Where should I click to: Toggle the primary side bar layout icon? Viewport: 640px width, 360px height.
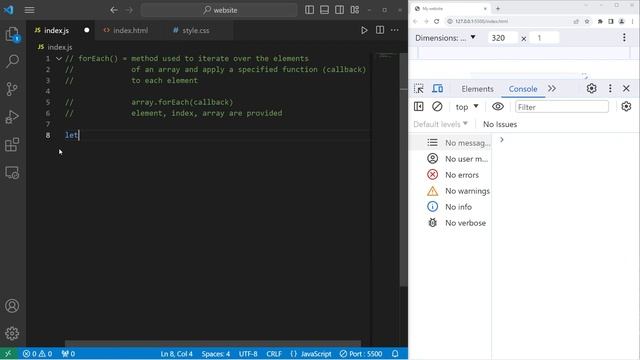tap(309, 10)
